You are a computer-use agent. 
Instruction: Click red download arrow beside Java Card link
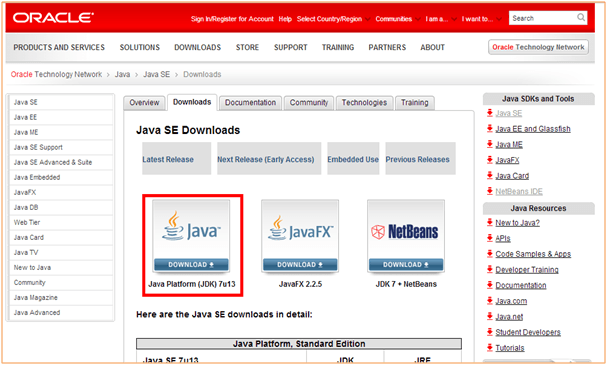(x=489, y=175)
